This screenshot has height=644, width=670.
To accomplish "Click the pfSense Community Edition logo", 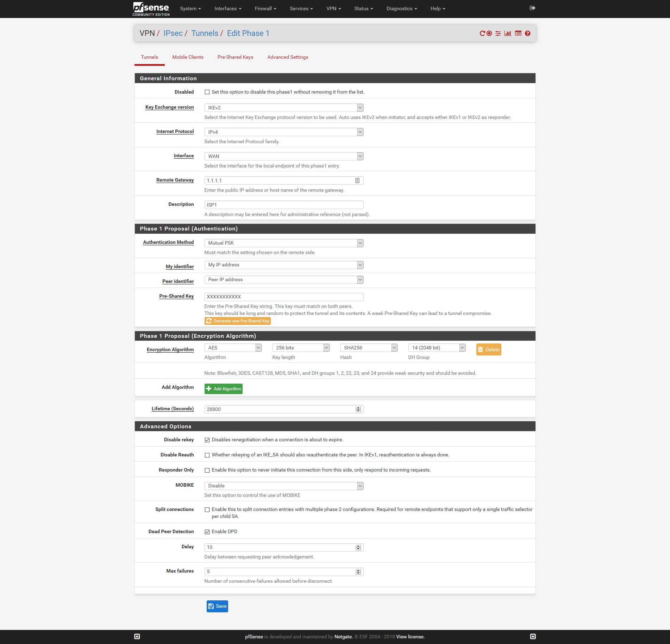I will pos(151,9).
